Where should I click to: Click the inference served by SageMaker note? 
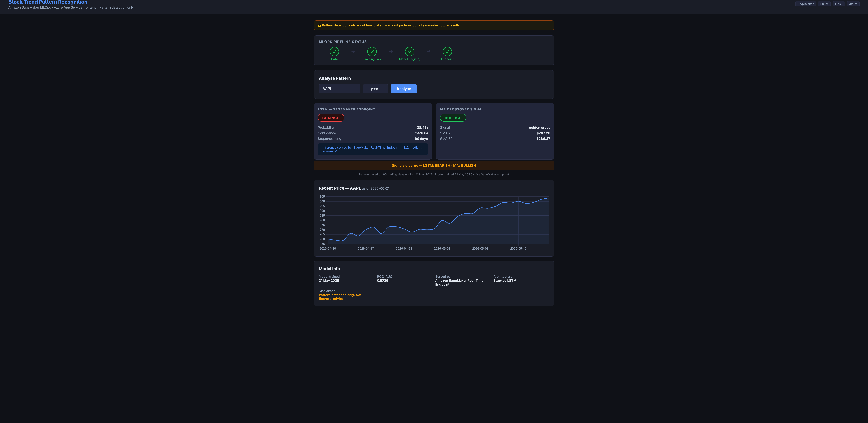coord(373,149)
